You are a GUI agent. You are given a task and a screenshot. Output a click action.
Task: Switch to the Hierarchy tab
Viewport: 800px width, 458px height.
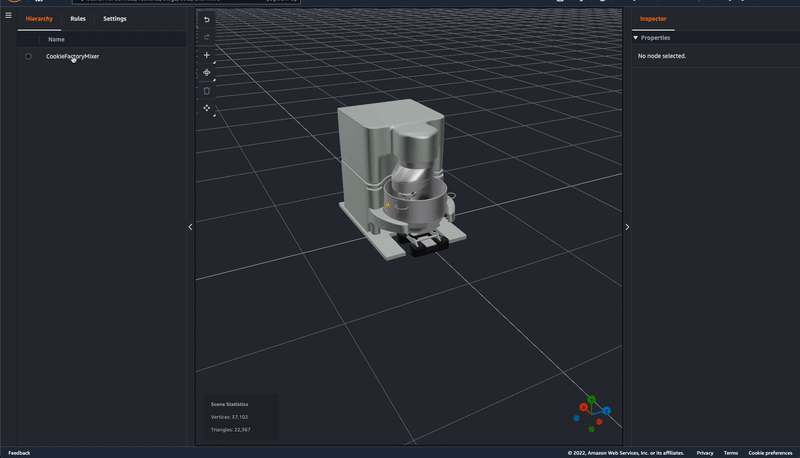(x=39, y=19)
